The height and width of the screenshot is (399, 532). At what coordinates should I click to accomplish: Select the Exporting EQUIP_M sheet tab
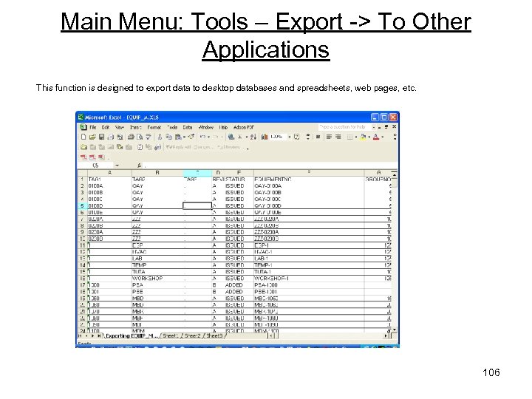coord(132,336)
